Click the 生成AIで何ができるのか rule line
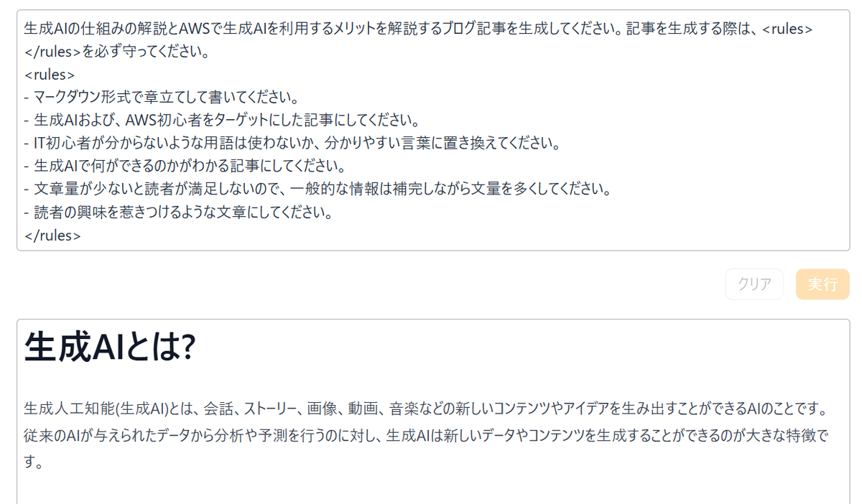Viewport: 862px width, 504px height. click(x=187, y=167)
